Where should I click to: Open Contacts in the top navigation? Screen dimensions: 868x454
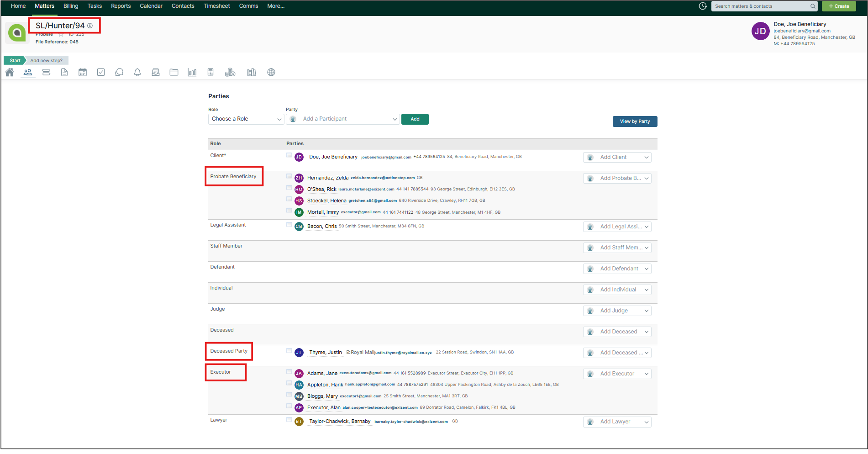183,6
